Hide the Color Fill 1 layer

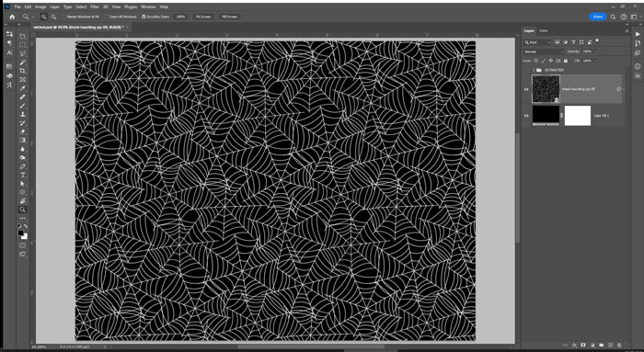coord(526,116)
